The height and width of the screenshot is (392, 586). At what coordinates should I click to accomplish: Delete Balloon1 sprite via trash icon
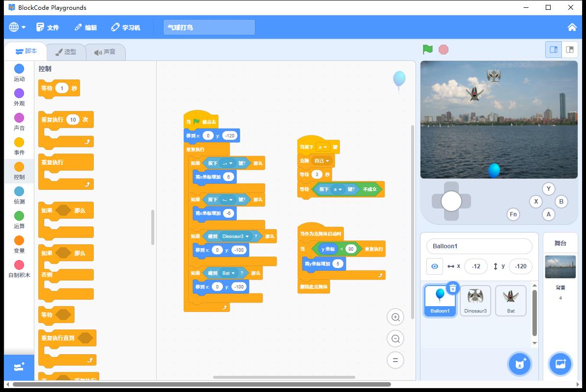(x=452, y=288)
